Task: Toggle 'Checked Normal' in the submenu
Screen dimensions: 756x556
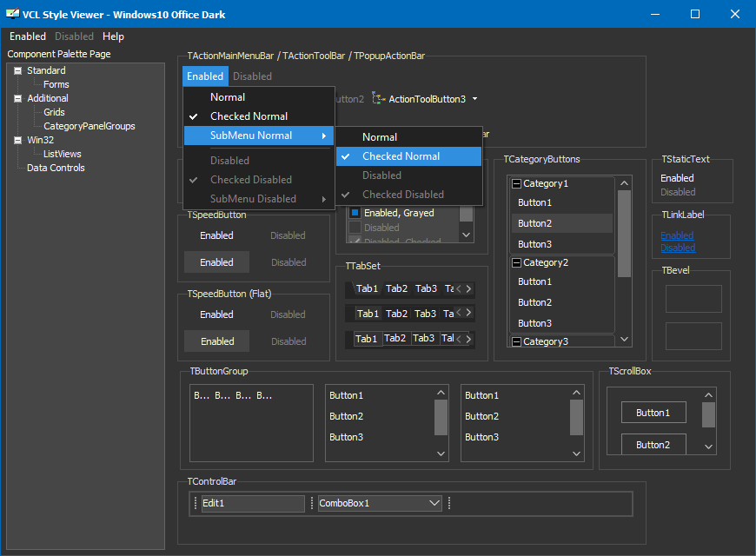Action: tap(409, 156)
